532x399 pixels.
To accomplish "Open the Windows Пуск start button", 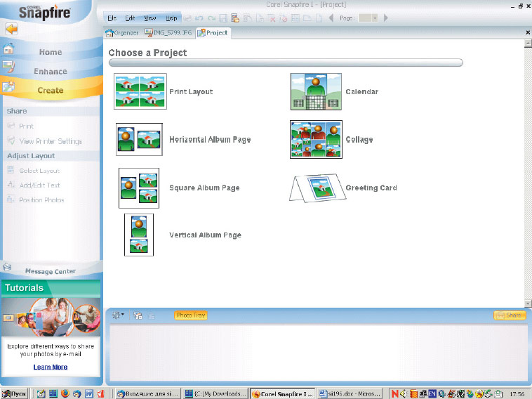I will pos(15,393).
